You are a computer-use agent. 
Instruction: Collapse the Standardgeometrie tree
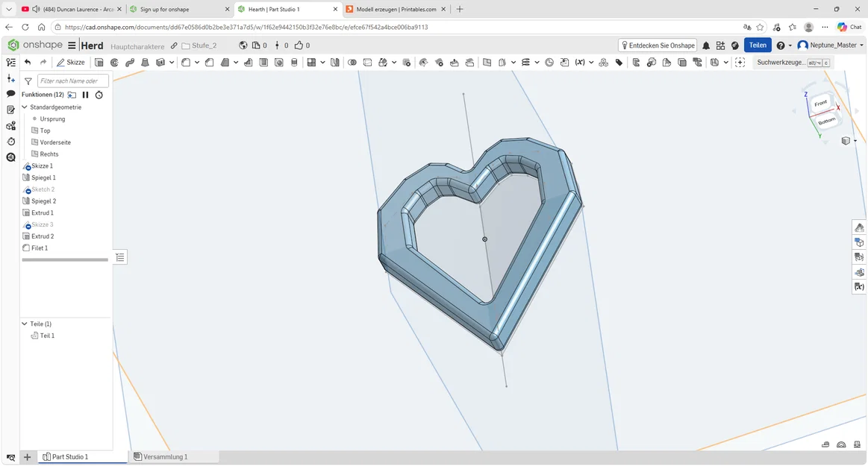click(x=25, y=107)
